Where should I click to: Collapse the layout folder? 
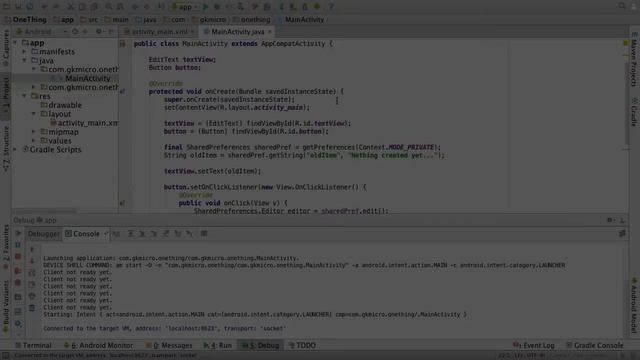34,114
